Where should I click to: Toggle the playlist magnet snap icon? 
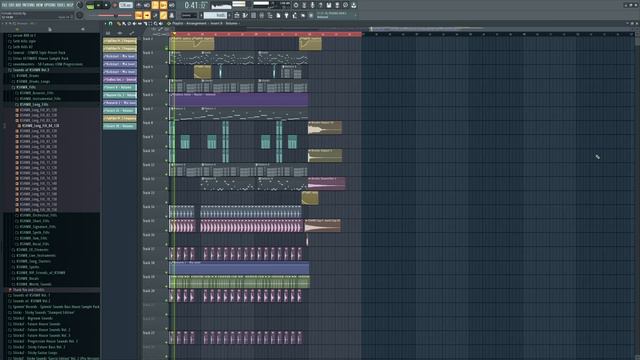[110, 24]
